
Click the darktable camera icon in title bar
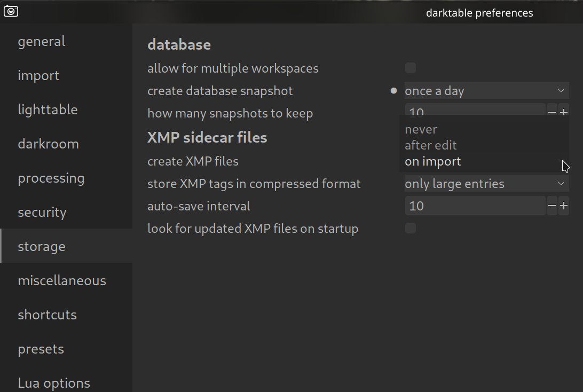click(11, 11)
